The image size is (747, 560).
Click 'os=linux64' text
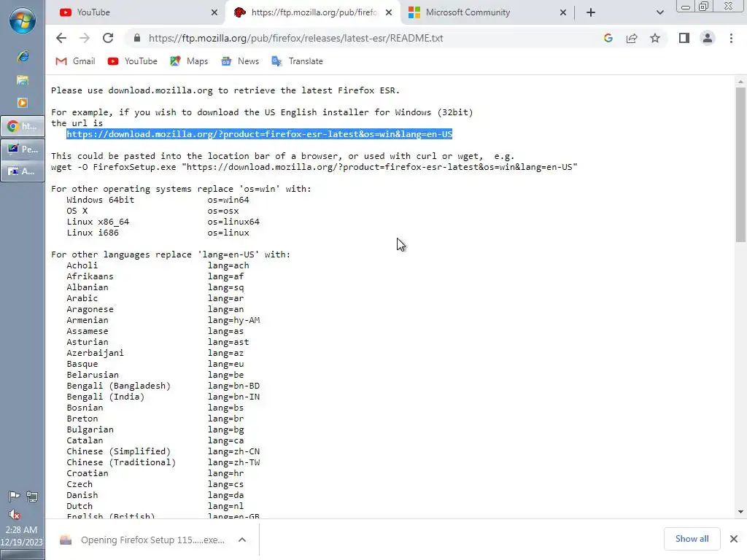(x=233, y=222)
